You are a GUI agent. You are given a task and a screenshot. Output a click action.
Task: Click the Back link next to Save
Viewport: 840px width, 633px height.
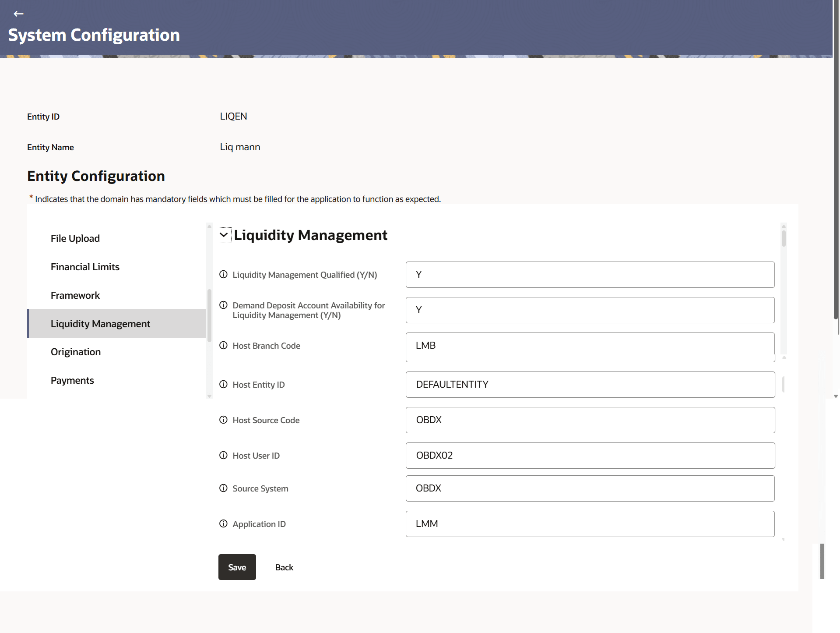(x=284, y=567)
